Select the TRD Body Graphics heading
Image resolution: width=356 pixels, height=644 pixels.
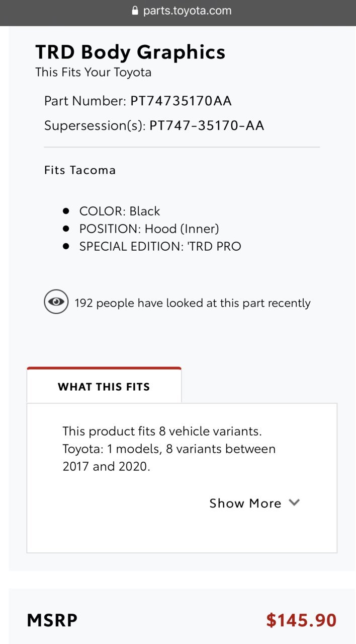(130, 52)
